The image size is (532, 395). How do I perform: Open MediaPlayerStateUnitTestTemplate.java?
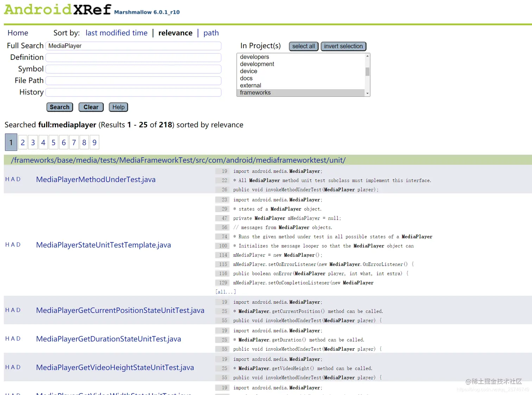103,245
